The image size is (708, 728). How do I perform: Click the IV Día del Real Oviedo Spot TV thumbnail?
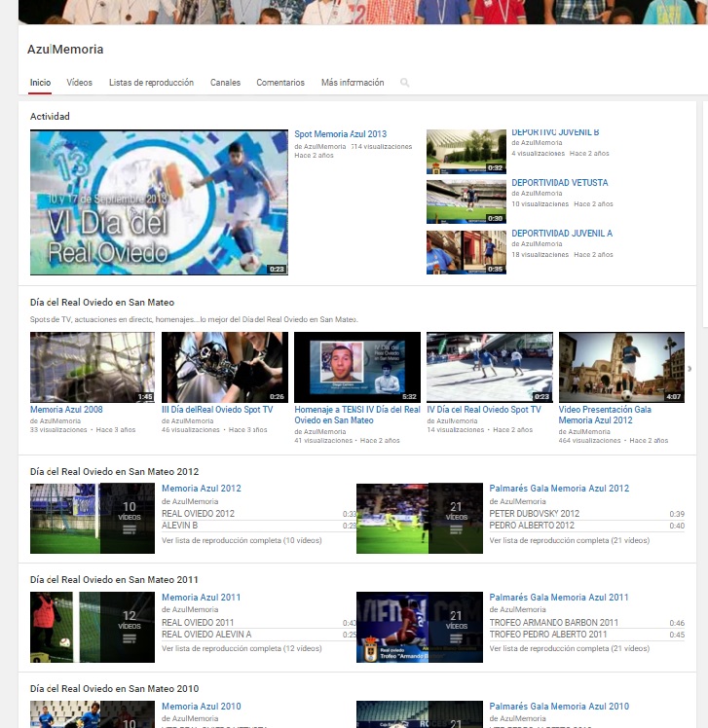(490, 367)
